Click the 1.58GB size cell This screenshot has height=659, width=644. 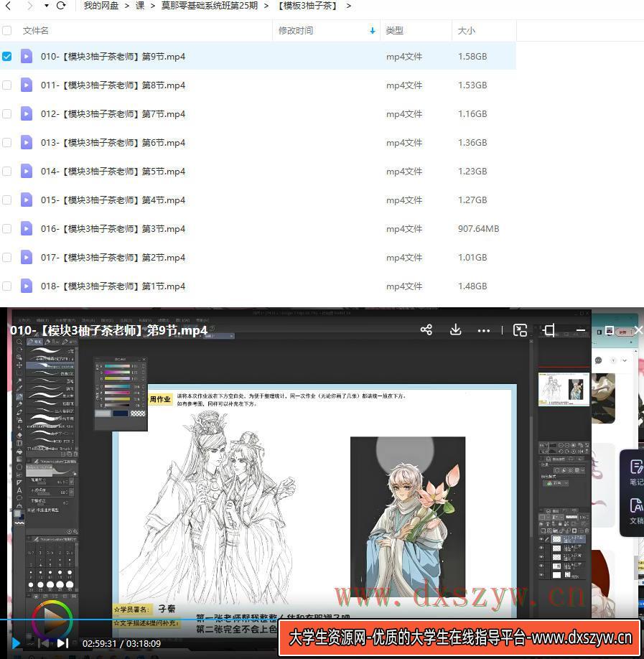[x=472, y=56]
